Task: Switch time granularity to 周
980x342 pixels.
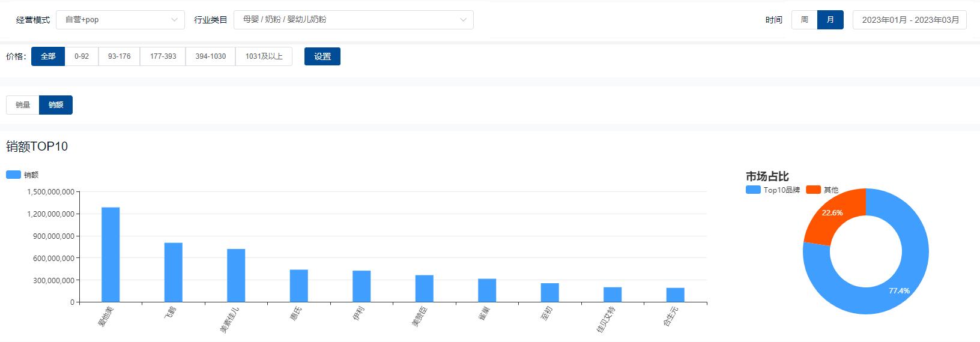Action: (804, 20)
